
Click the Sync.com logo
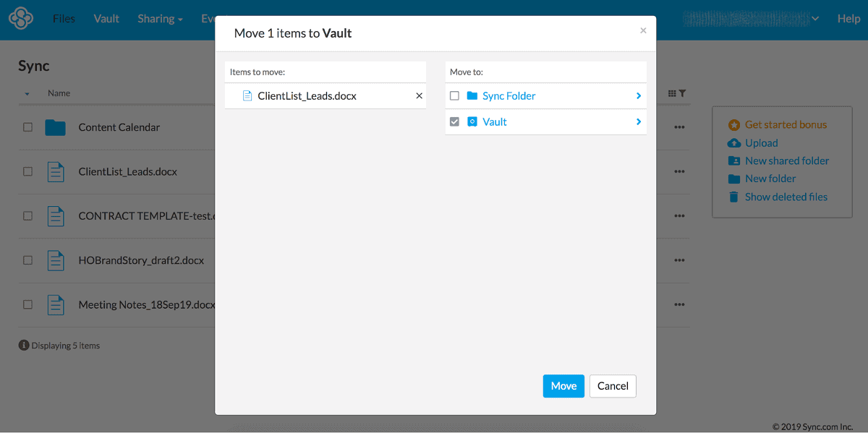[21, 18]
